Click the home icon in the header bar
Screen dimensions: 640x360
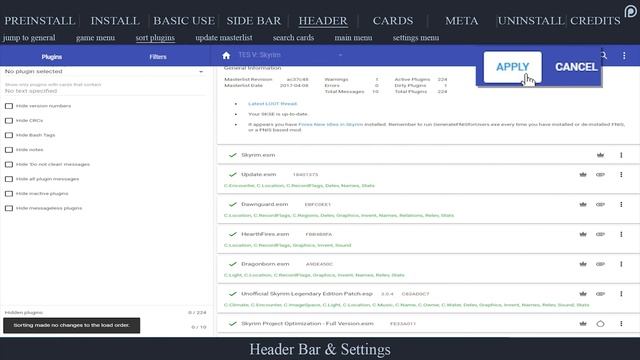tap(226, 56)
